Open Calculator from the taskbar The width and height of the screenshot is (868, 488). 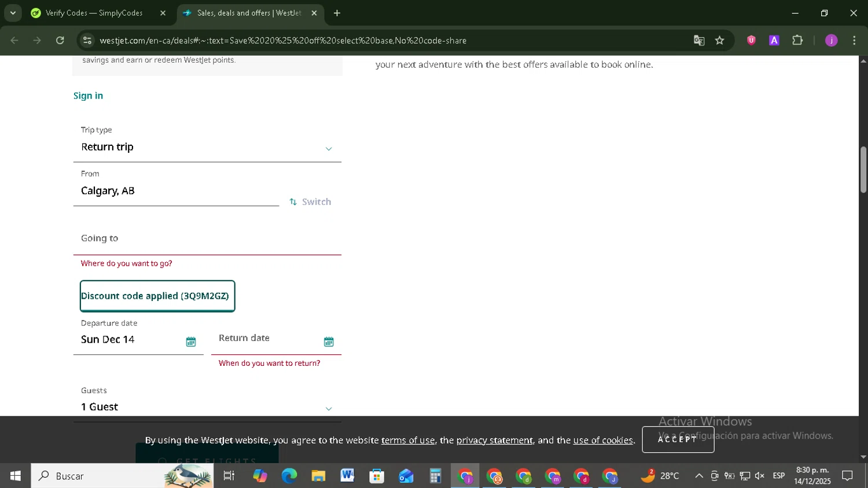(x=435, y=476)
